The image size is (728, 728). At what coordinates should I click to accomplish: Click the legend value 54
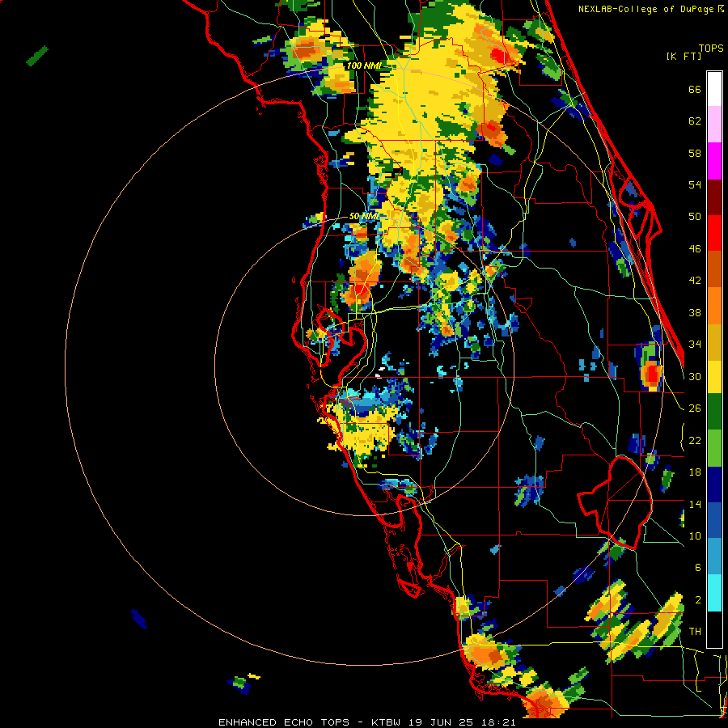click(x=695, y=184)
